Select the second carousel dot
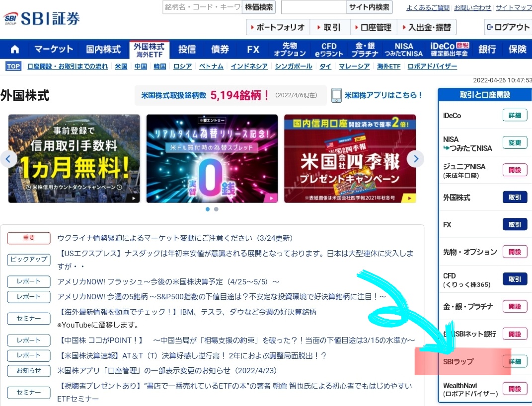 coord(216,209)
